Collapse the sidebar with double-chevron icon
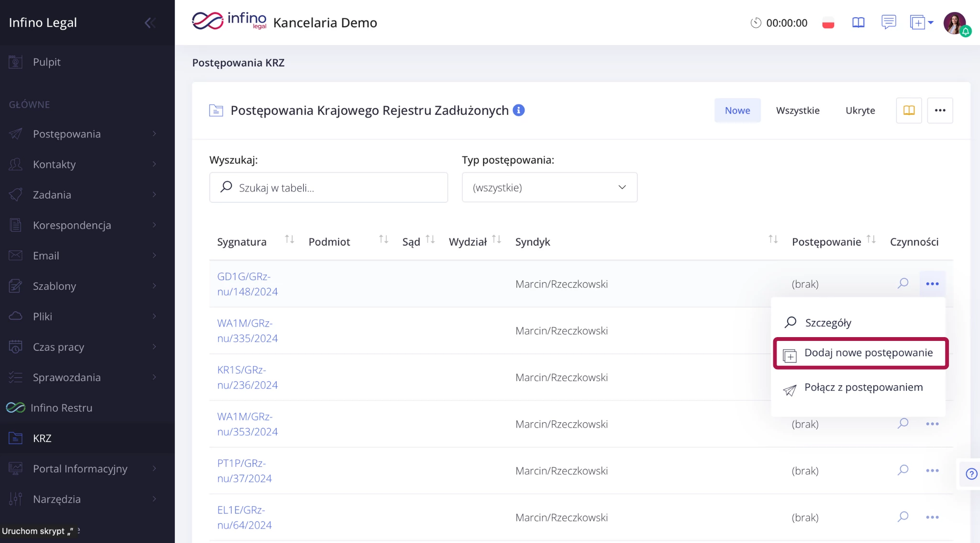This screenshot has width=980, height=543. pos(150,23)
